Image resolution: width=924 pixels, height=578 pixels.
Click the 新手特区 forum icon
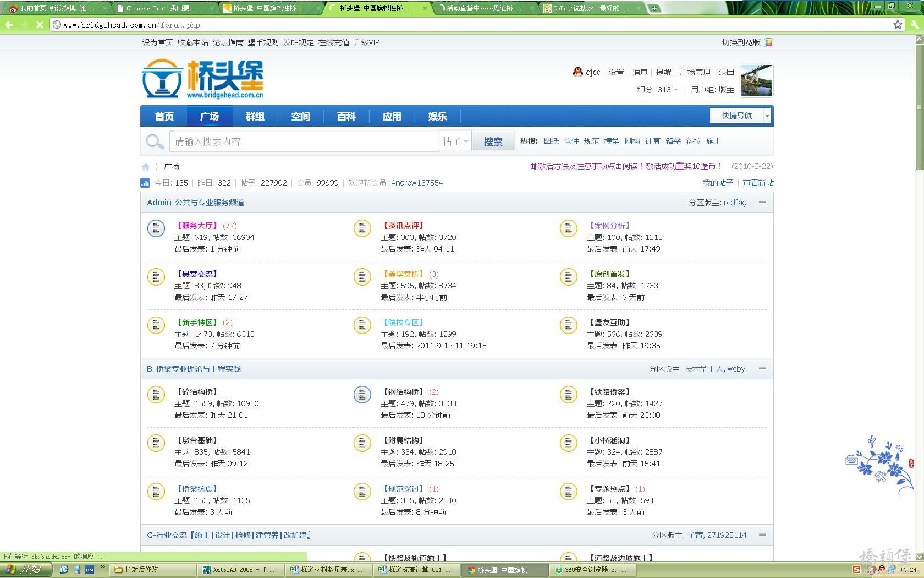[x=156, y=325]
